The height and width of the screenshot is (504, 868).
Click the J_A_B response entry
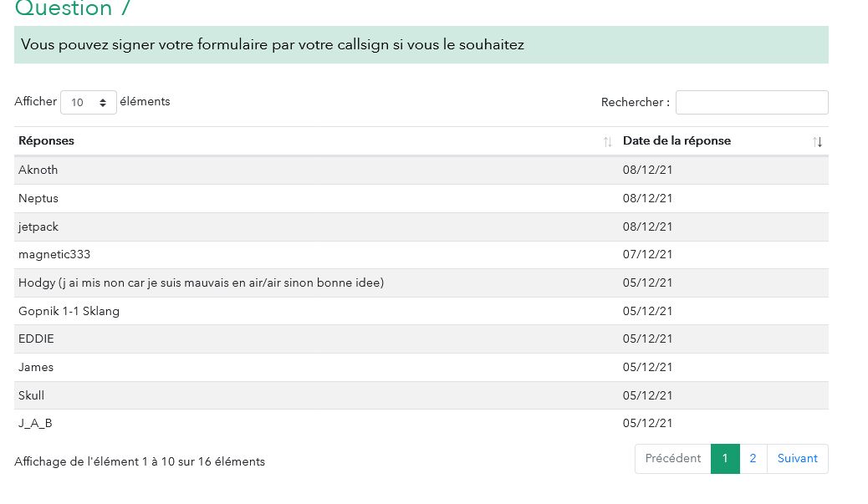point(35,424)
